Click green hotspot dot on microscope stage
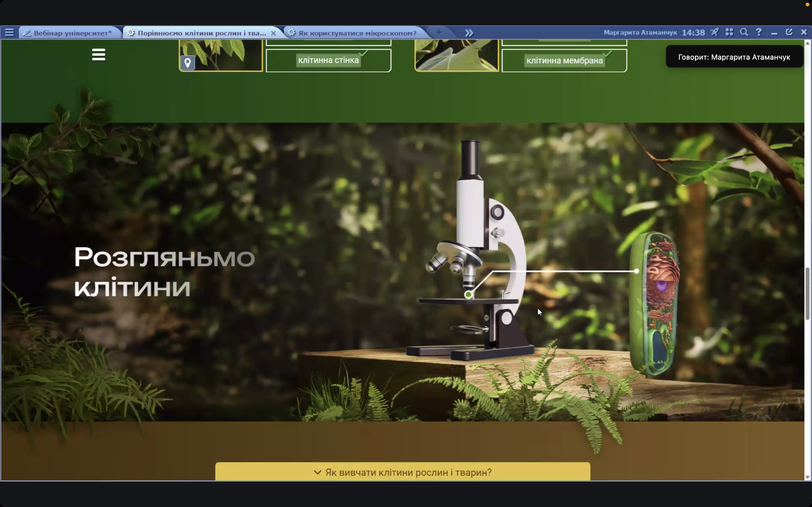Viewport: 812px width, 507px height. 468,295
